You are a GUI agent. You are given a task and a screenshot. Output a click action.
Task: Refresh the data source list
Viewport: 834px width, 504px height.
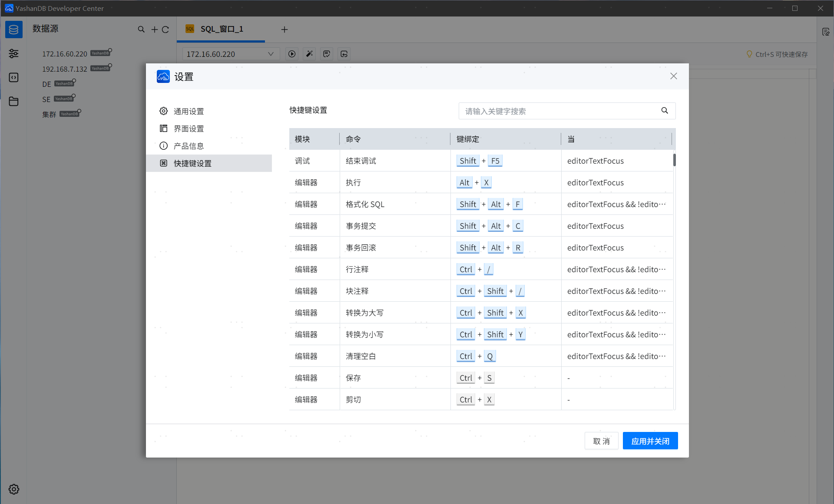click(165, 30)
